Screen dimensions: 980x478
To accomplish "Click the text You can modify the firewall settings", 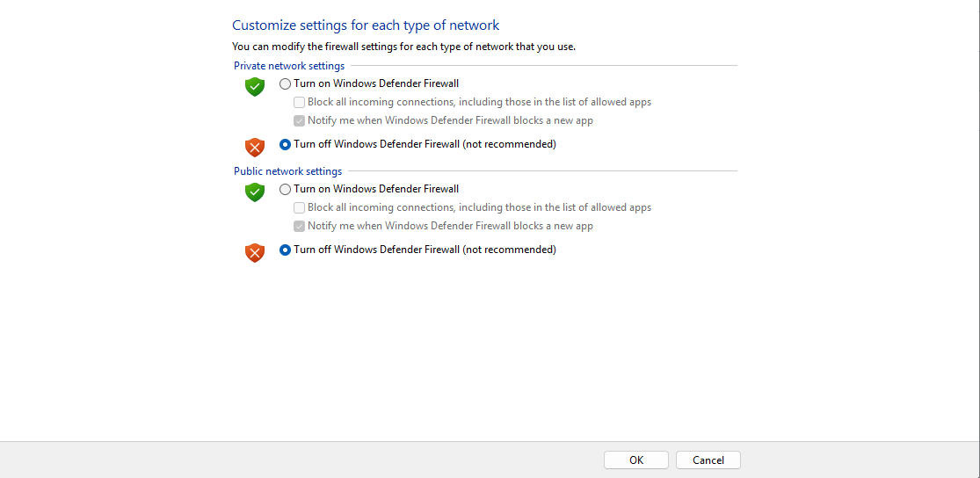I will (x=403, y=47).
